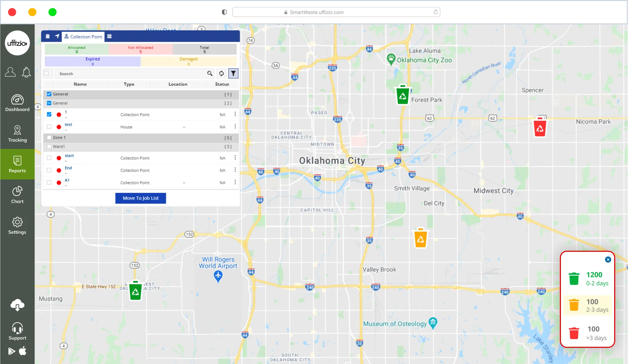The height and width of the screenshot is (364, 628).
Task: Open the Dashboard from the sidebar
Action: pyautogui.click(x=17, y=103)
